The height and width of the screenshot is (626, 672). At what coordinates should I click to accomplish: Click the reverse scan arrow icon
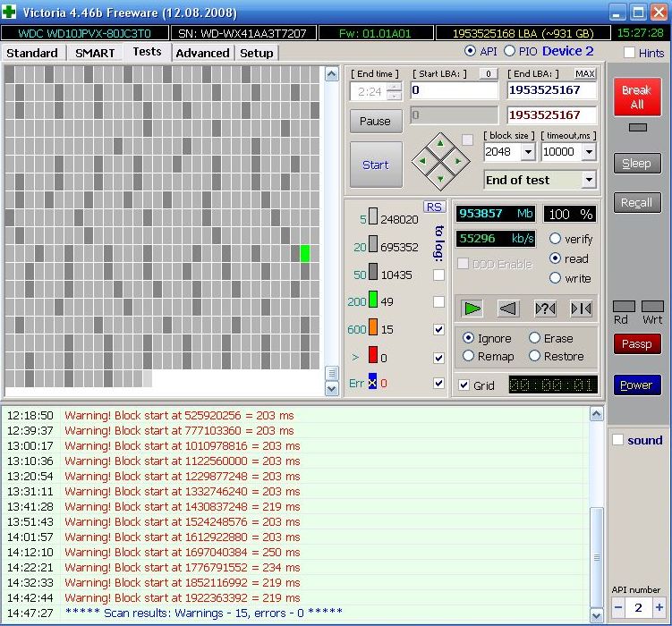click(508, 309)
